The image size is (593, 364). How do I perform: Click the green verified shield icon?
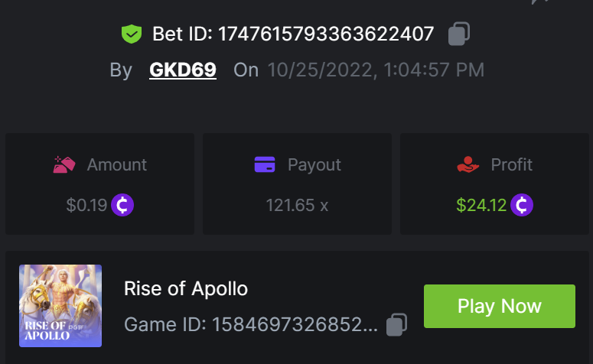coord(132,34)
